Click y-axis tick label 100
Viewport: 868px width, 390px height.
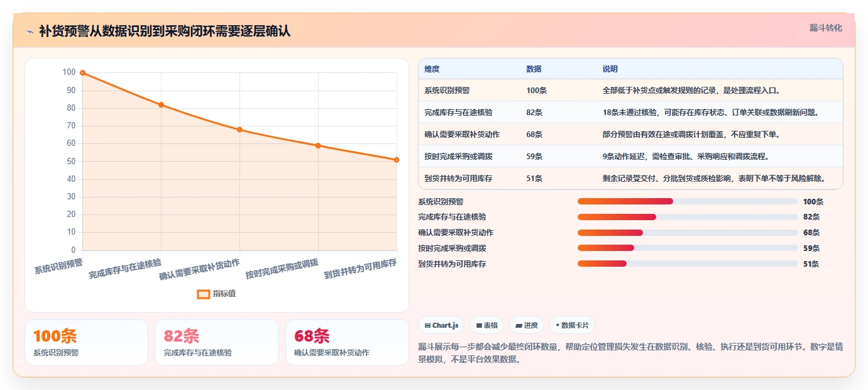[69, 72]
